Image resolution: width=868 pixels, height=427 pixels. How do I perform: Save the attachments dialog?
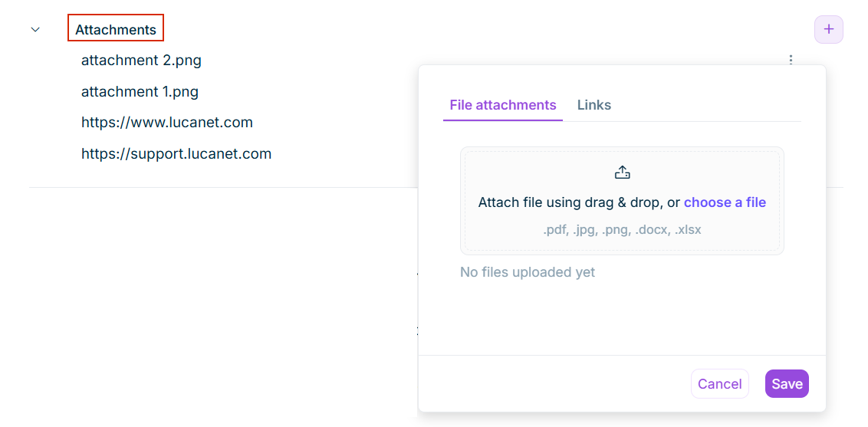pos(787,384)
